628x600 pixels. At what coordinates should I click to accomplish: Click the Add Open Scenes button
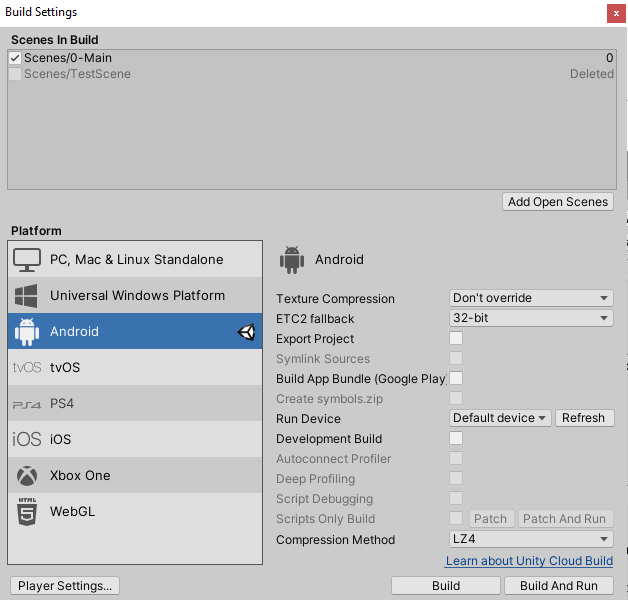pyautogui.click(x=558, y=202)
